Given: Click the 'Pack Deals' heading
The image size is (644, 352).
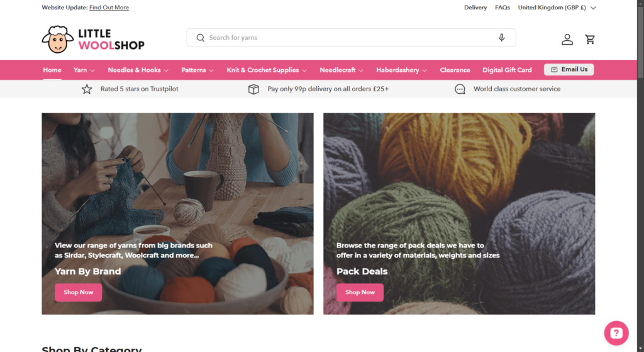Looking at the screenshot, I should 362,271.
